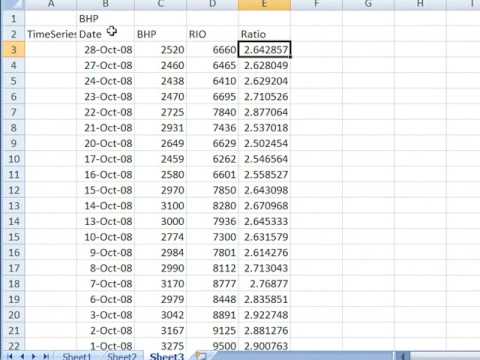Click the 'Date' header cell
Viewport: 480px width, 360px height.
click(106, 34)
